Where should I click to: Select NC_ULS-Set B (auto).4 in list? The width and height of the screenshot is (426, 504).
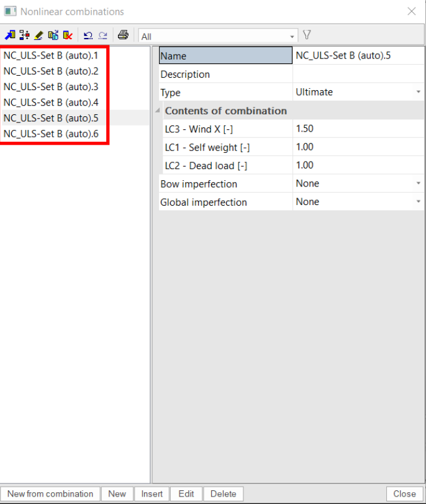51,103
